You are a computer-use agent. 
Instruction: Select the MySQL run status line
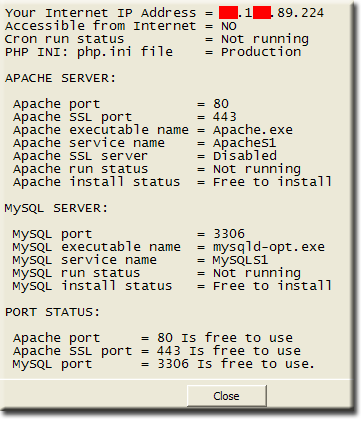(157, 273)
